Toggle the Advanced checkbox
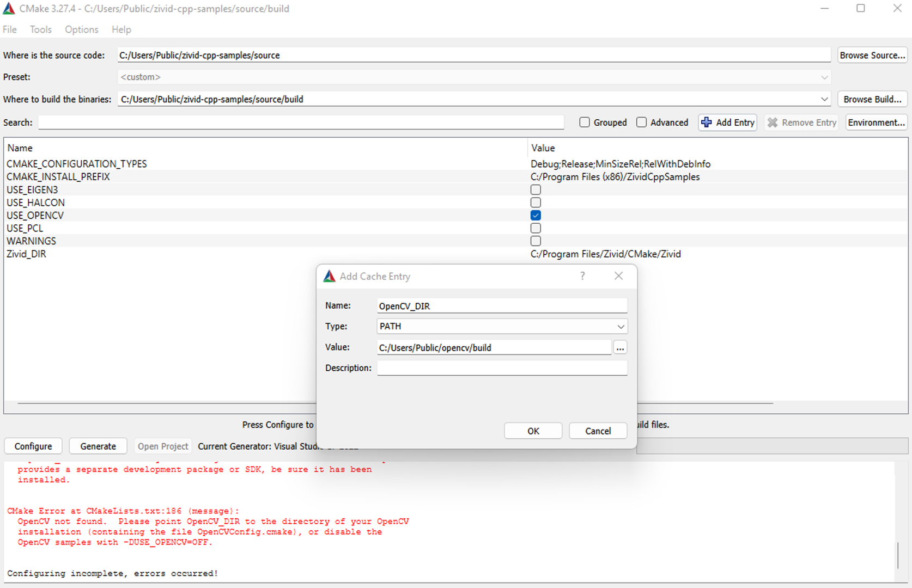 pyautogui.click(x=642, y=122)
